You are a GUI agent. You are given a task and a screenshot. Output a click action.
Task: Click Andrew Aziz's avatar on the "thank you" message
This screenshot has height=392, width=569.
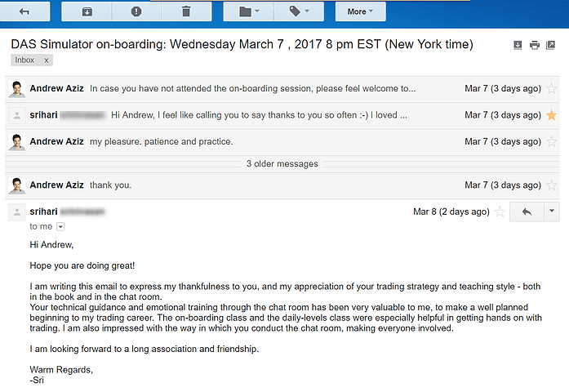[16, 185]
